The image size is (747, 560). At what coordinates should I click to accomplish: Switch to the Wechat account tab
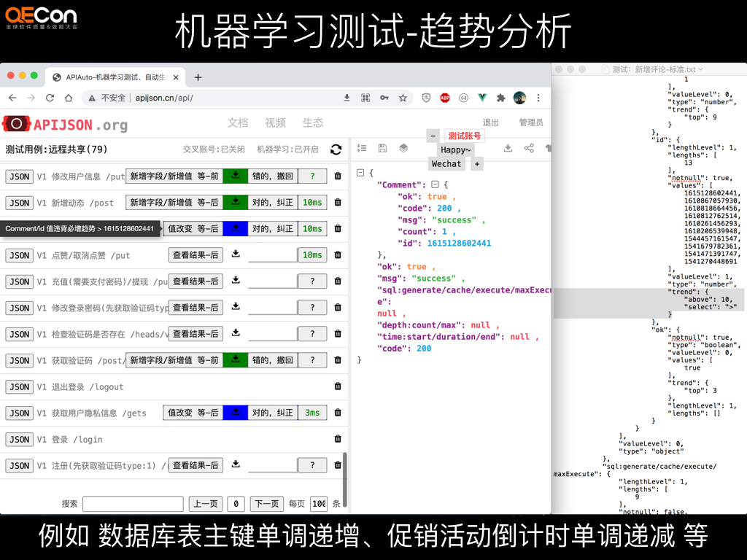pos(446,163)
